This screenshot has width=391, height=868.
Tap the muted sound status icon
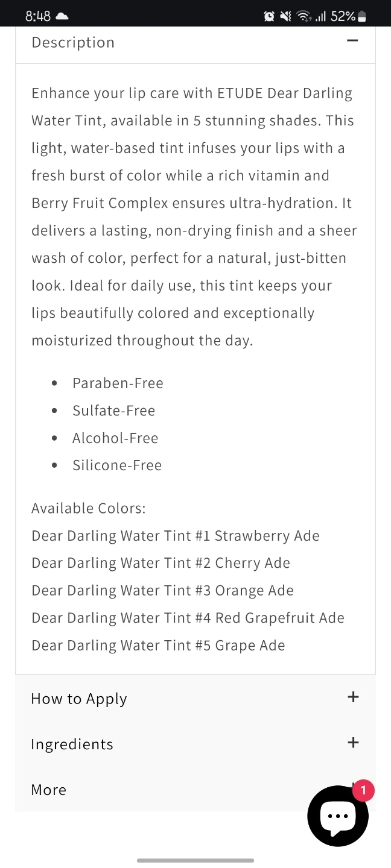click(x=286, y=16)
